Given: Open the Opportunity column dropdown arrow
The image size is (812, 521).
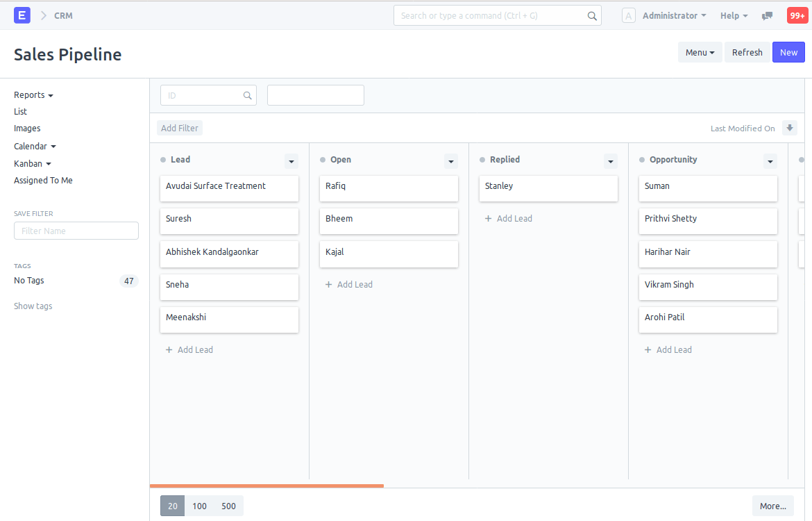Looking at the screenshot, I should [x=770, y=161].
